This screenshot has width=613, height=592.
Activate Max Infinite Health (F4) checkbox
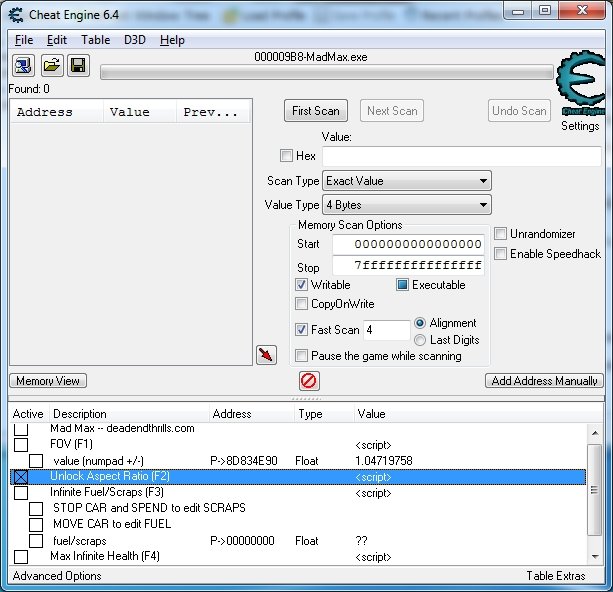click(x=21, y=557)
